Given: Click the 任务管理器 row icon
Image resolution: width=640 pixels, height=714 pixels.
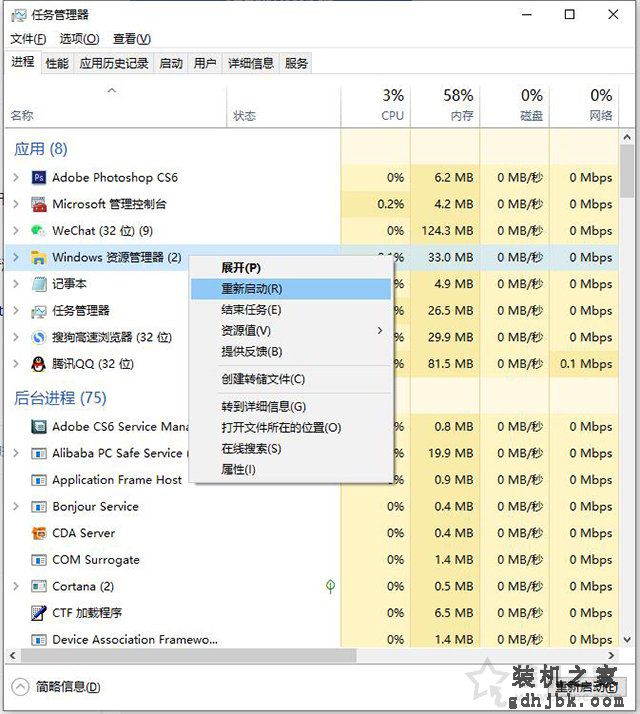Looking at the screenshot, I should (x=39, y=311).
